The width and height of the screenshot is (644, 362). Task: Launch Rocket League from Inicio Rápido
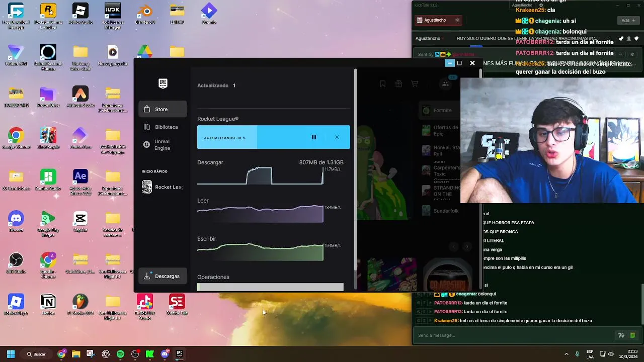tap(163, 187)
